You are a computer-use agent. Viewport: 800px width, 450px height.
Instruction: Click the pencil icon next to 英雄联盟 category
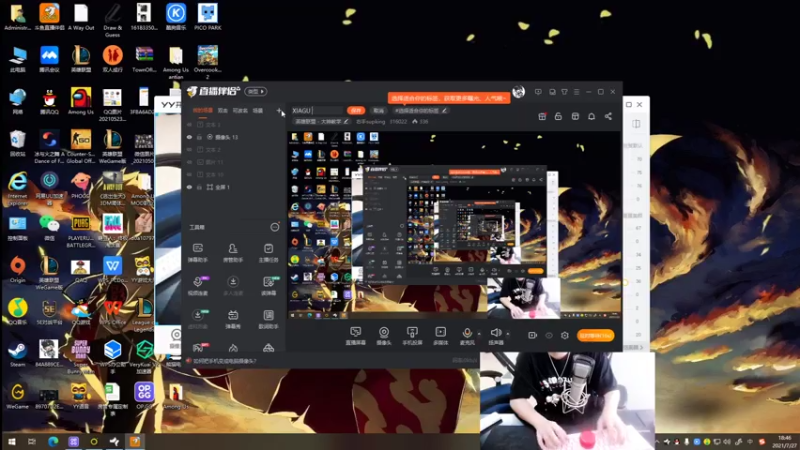(346, 121)
